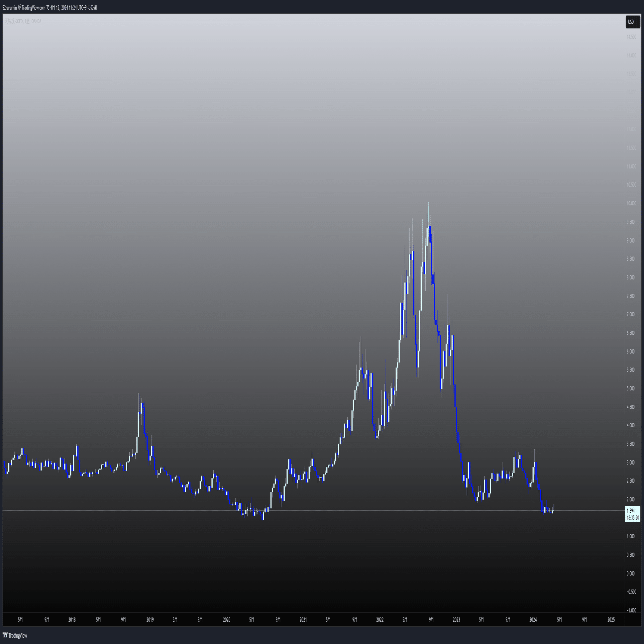Viewport: 644px width, 644px height.
Task: Click the published-by header text
Action: point(49,7)
